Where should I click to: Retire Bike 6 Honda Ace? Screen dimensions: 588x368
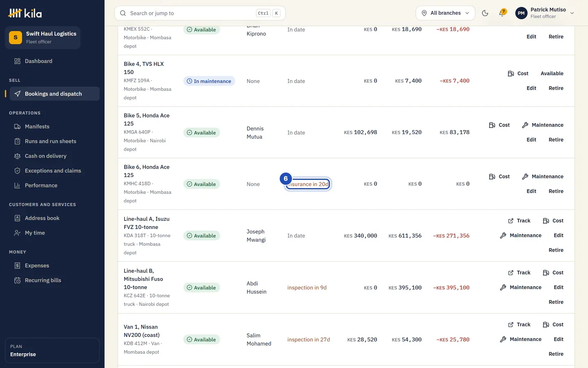pos(556,191)
